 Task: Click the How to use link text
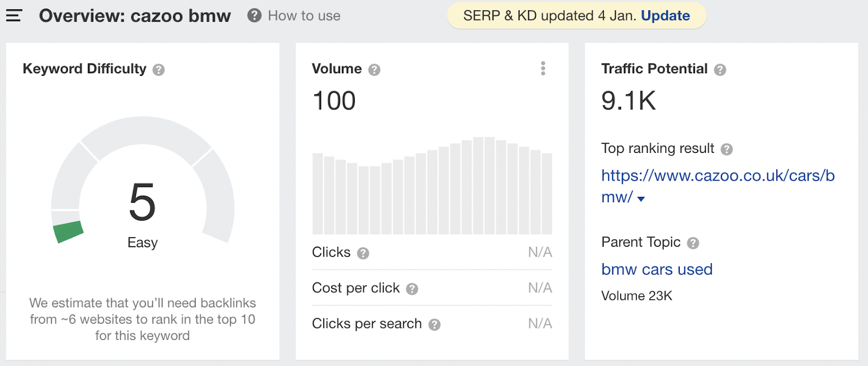[304, 16]
